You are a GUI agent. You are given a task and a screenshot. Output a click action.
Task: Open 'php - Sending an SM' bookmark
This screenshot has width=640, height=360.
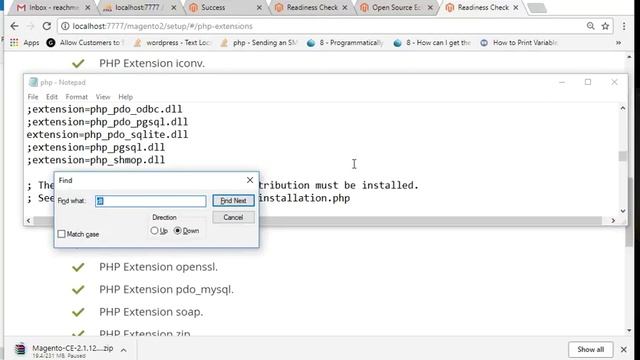(x=259, y=42)
